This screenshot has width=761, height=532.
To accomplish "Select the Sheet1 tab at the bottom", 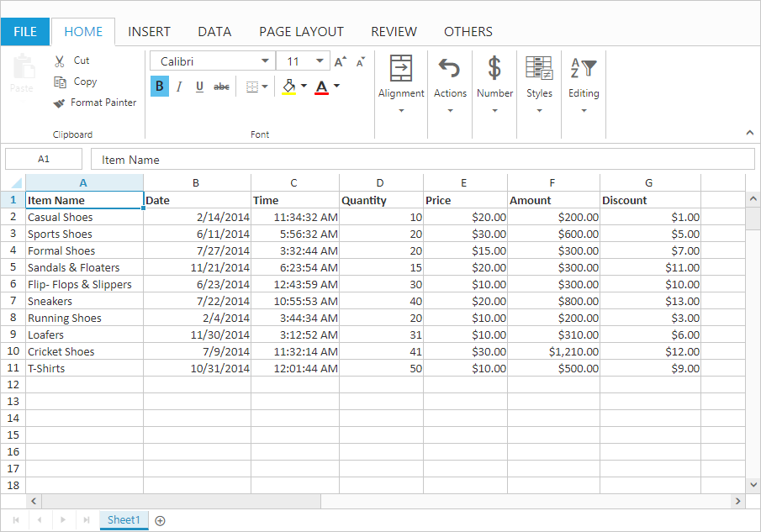I will [x=123, y=519].
